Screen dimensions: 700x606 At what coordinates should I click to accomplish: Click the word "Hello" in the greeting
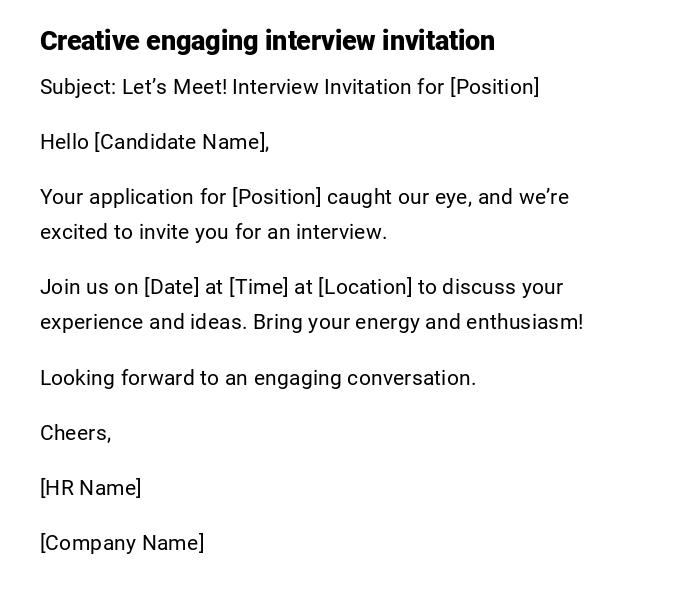[64, 142]
